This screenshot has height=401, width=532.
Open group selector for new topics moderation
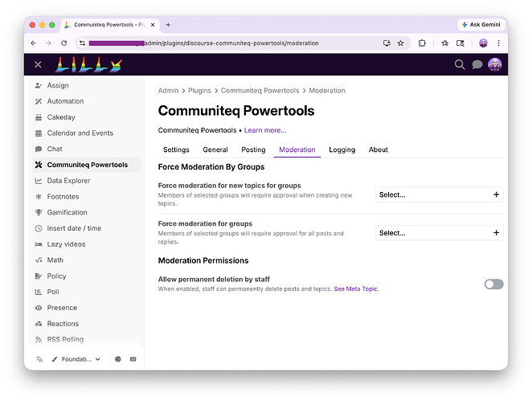pyautogui.click(x=440, y=194)
